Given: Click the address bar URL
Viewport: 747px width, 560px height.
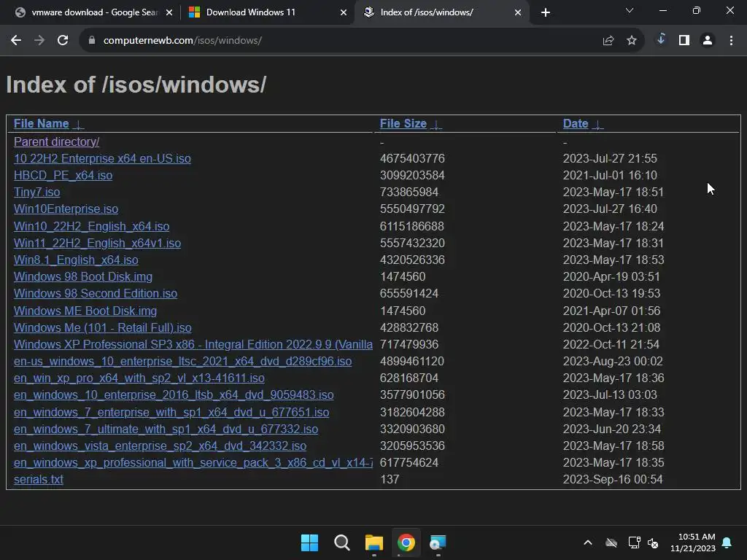Looking at the screenshot, I should (x=182, y=41).
